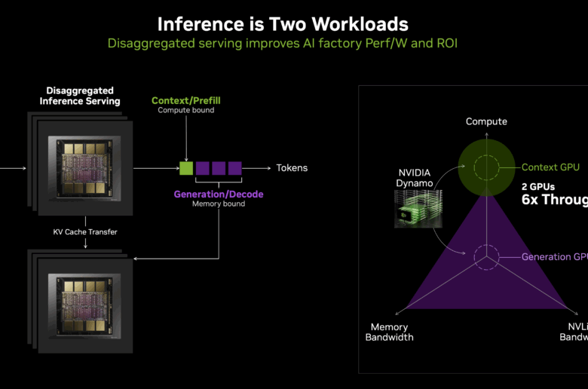Select the first purple decode token square
The height and width of the screenshot is (389, 588).
pyautogui.click(x=203, y=168)
